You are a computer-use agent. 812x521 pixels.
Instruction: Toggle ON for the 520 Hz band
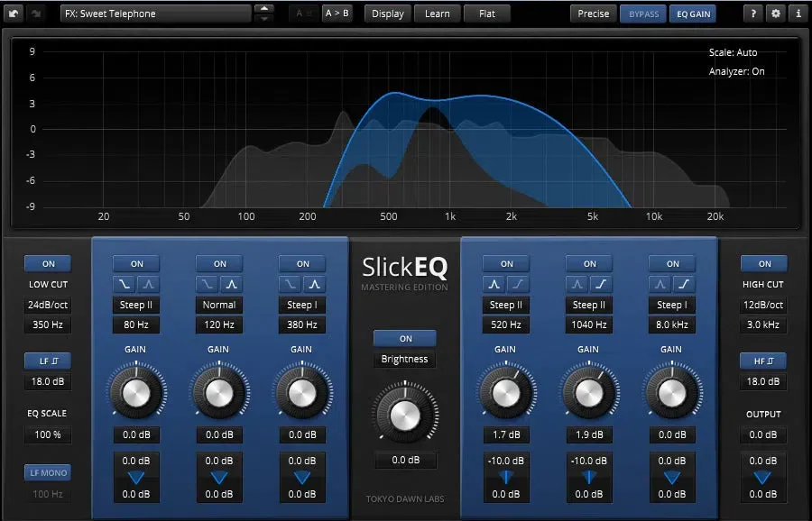pos(506,264)
